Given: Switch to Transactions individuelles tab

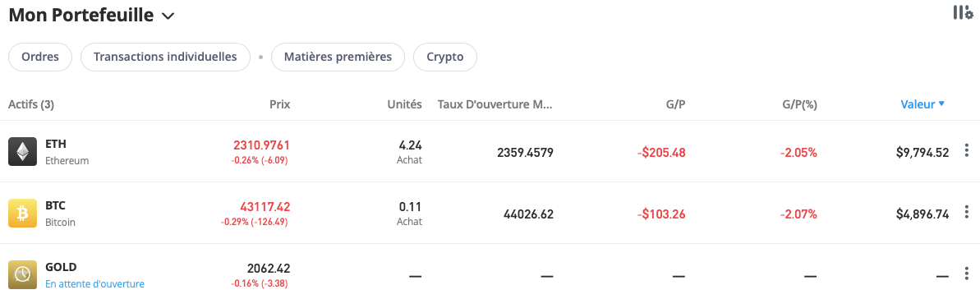Looking at the screenshot, I should tap(166, 57).
